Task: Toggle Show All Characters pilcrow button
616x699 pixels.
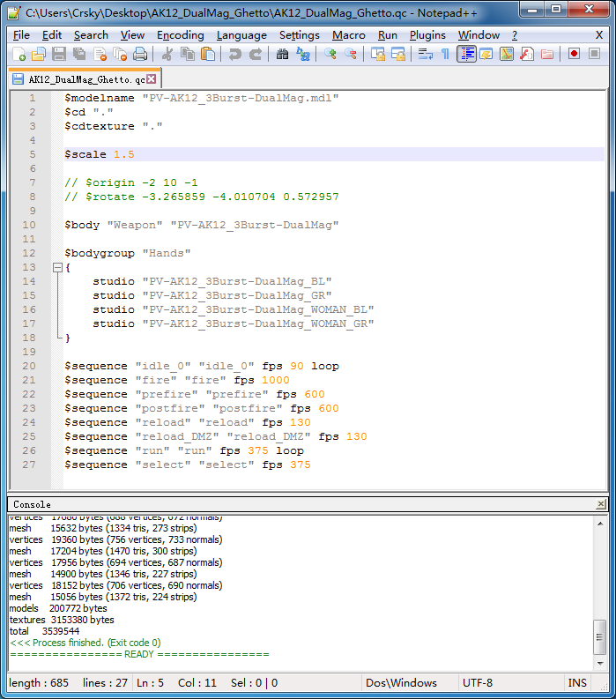Action: point(445,55)
